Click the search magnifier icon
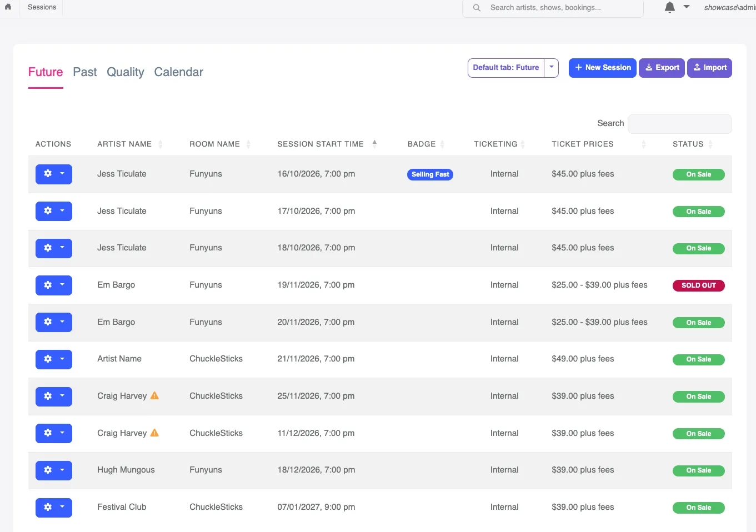Image resolution: width=756 pixels, height=532 pixels. point(477,8)
